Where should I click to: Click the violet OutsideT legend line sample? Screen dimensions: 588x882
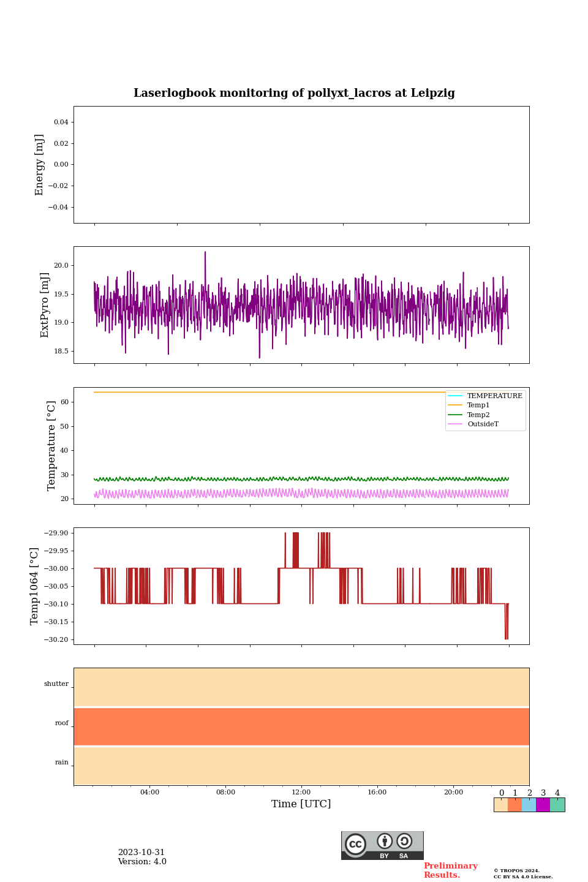click(455, 424)
